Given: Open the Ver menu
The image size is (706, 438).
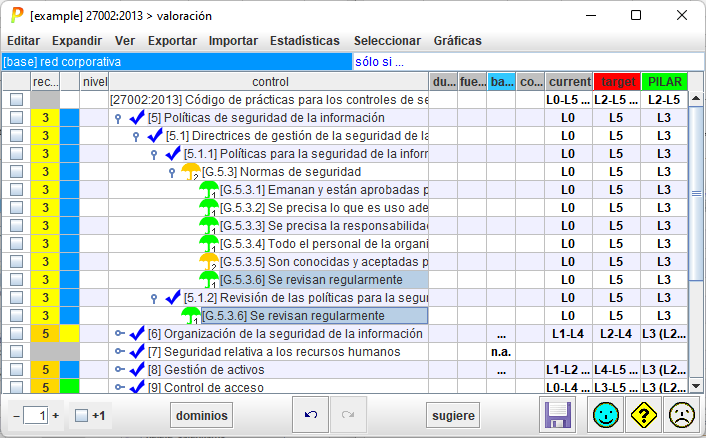Looking at the screenshot, I should tap(125, 41).
